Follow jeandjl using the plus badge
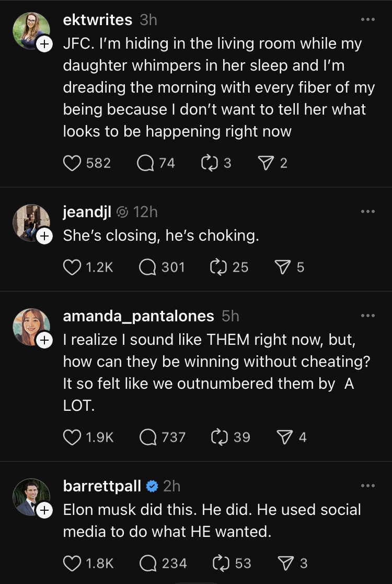Image resolution: width=392 pixels, height=584 pixels. (44, 237)
